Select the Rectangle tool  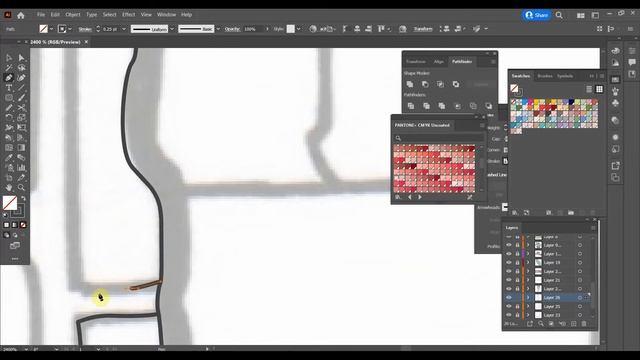click(9, 98)
